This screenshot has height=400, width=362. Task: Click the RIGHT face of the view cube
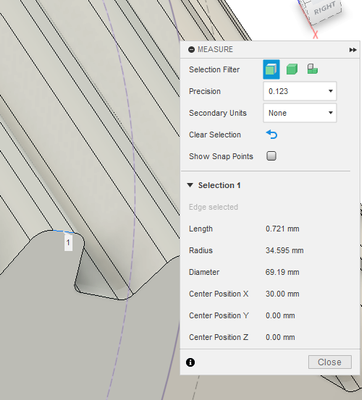point(324,9)
